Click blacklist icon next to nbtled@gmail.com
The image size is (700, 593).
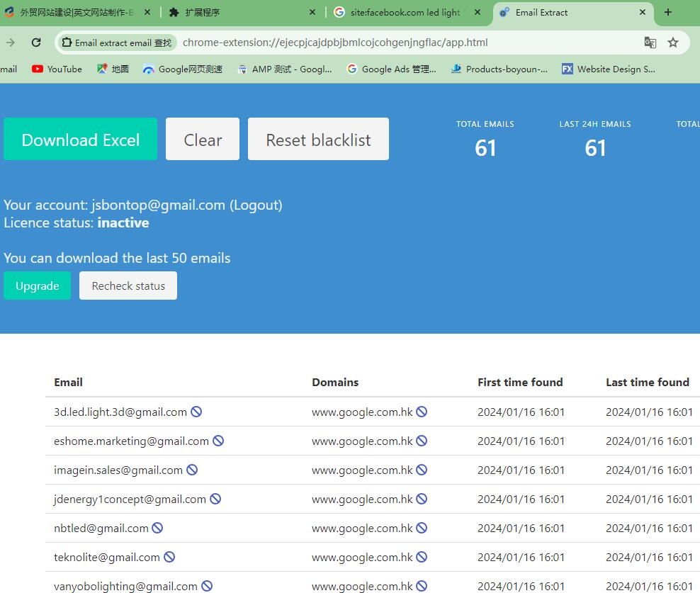(158, 528)
